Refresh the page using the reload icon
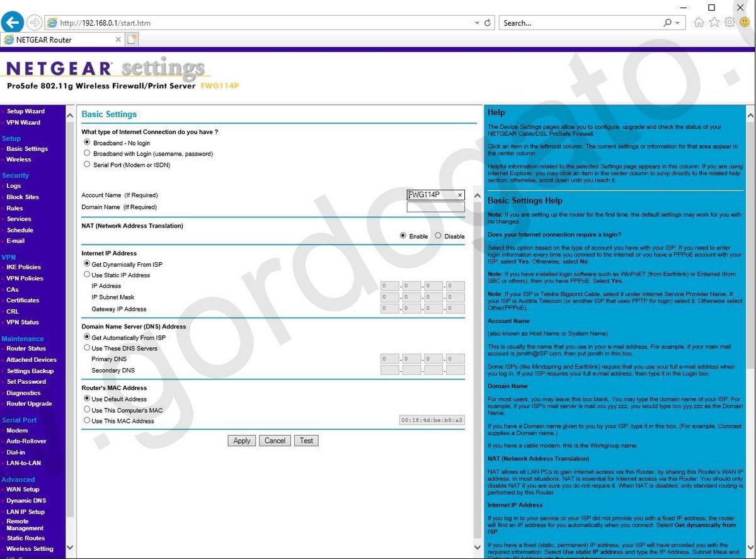Viewport: 756px width, 559px height. coord(488,23)
